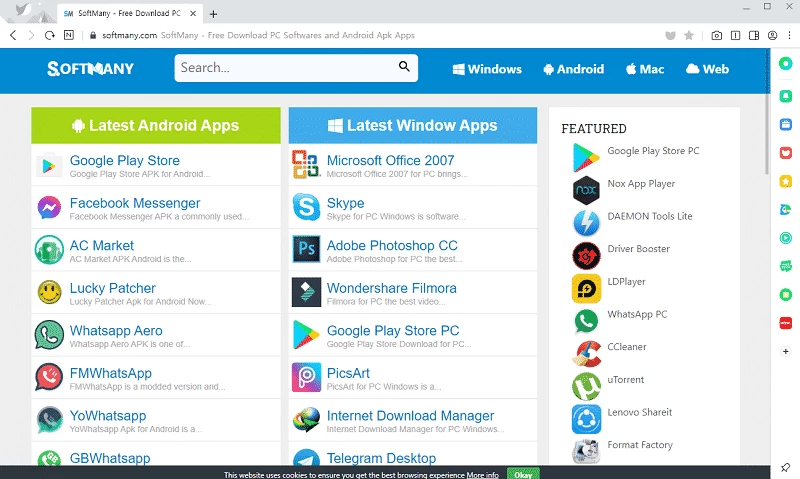
Task: Click the browser reload button
Action: point(49,35)
